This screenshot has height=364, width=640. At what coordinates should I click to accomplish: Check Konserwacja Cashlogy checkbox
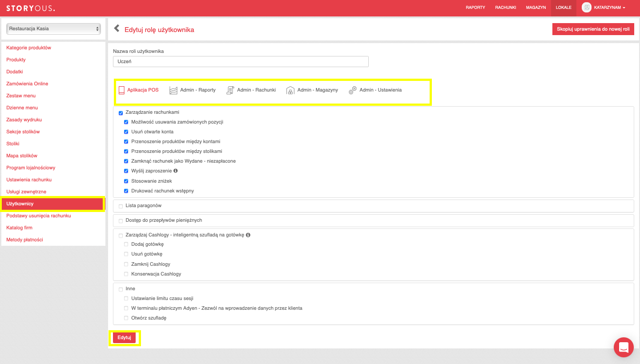pyautogui.click(x=126, y=274)
